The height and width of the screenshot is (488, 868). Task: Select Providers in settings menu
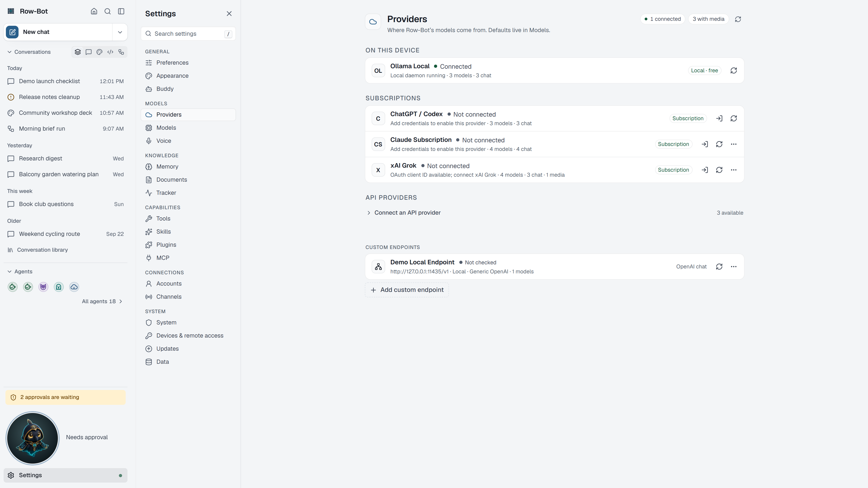188,115
